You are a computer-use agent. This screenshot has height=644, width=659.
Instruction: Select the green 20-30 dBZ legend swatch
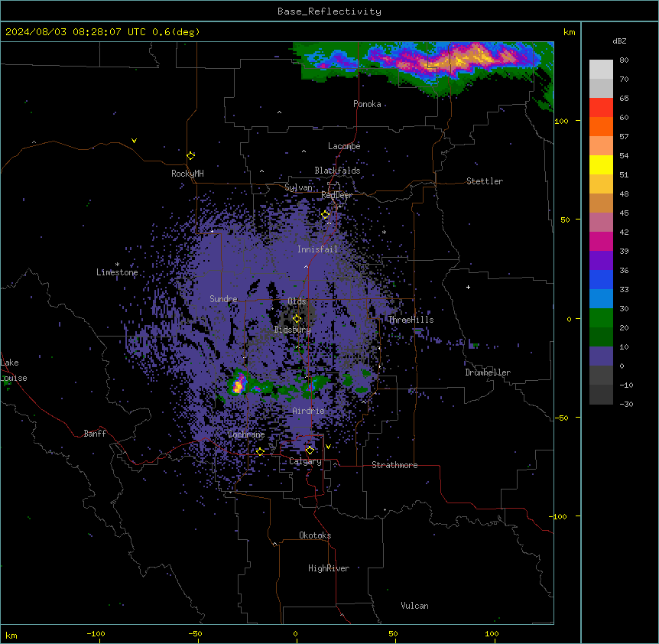click(601, 318)
